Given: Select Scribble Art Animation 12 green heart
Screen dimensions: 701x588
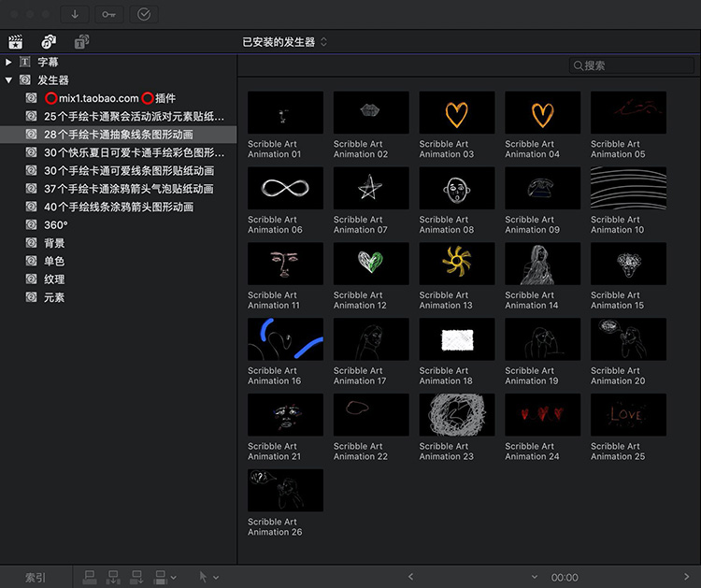Looking at the screenshot, I should [371, 264].
